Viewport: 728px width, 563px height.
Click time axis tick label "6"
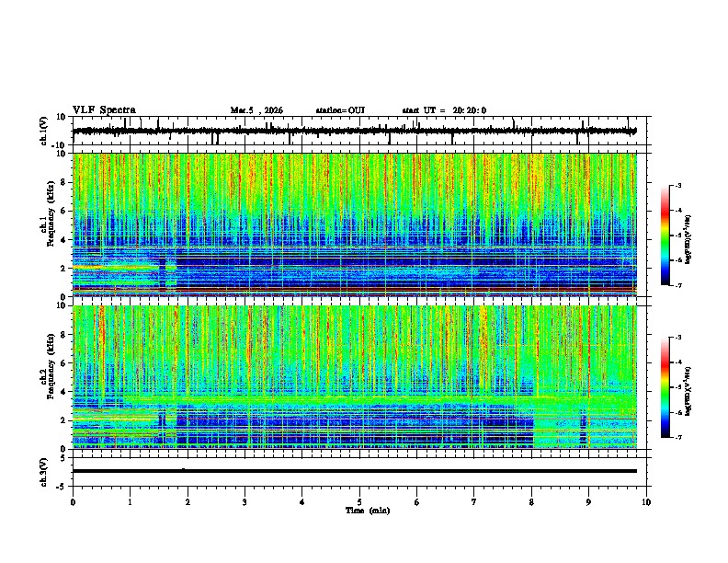point(417,502)
